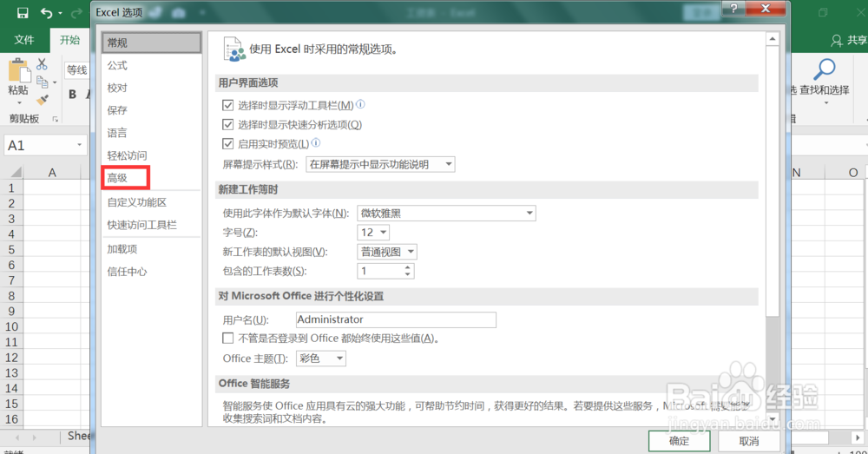Toggle enable Live Preview checkbox
Screen dimensions: 868x454
pos(227,144)
